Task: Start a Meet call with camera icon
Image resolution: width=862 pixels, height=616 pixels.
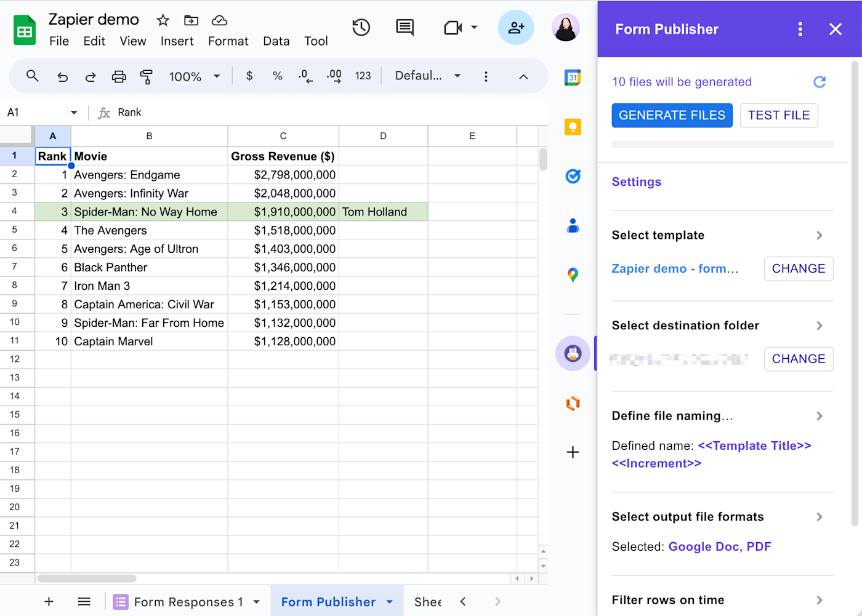Action: click(453, 28)
